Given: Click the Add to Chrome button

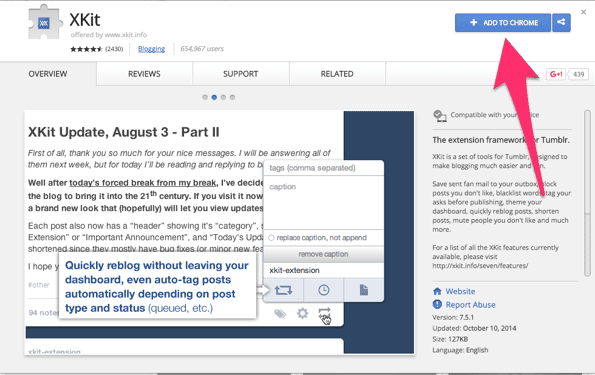Looking at the screenshot, I should coord(503,22).
